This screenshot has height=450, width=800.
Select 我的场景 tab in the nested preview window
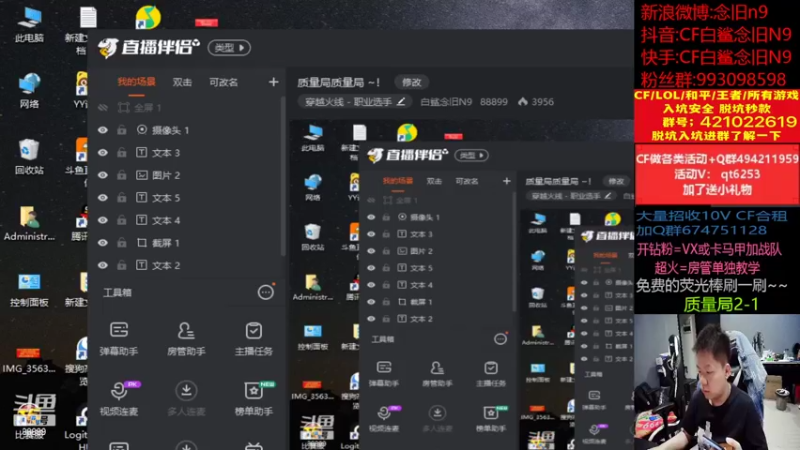[x=397, y=181]
